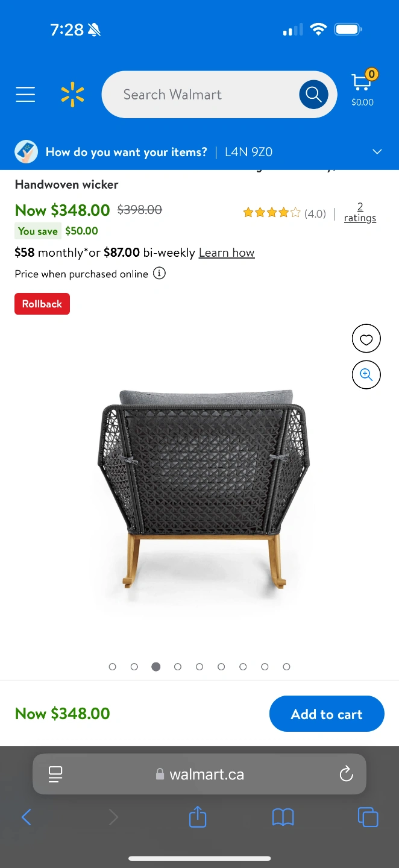
Task: Add chair to favorites with heart icon
Action: pos(366,339)
